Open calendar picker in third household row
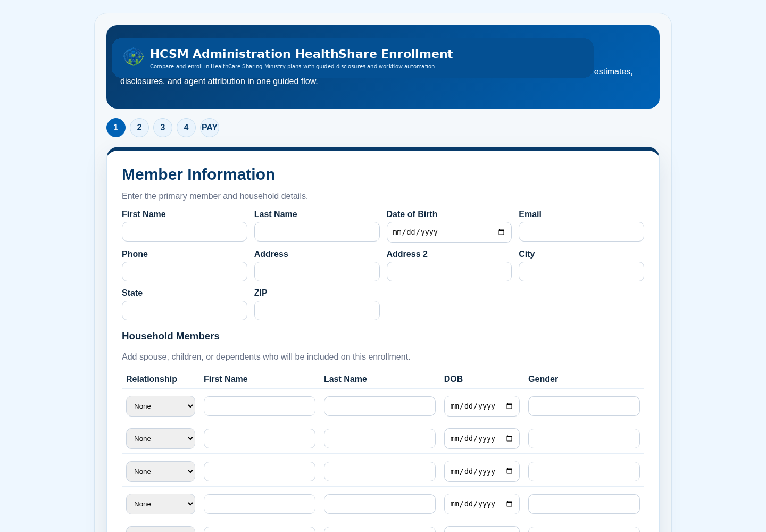The image size is (766, 532). coord(509,471)
